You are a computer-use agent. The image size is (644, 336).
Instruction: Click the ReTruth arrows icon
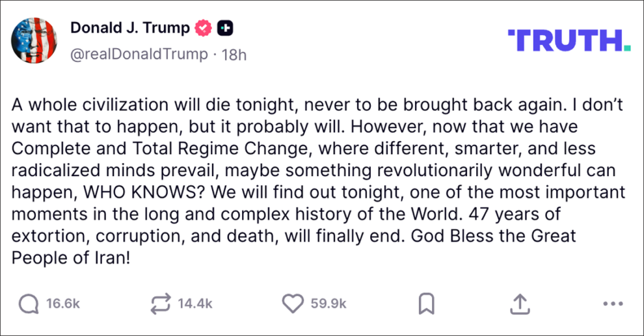click(160, 303)
